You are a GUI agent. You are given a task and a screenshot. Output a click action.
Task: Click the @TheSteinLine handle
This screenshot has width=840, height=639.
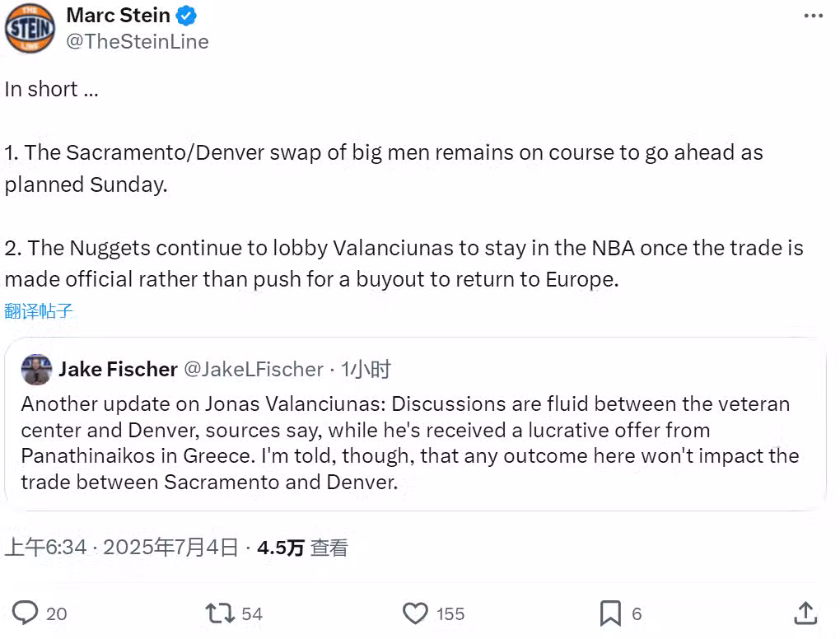(137, 41)
